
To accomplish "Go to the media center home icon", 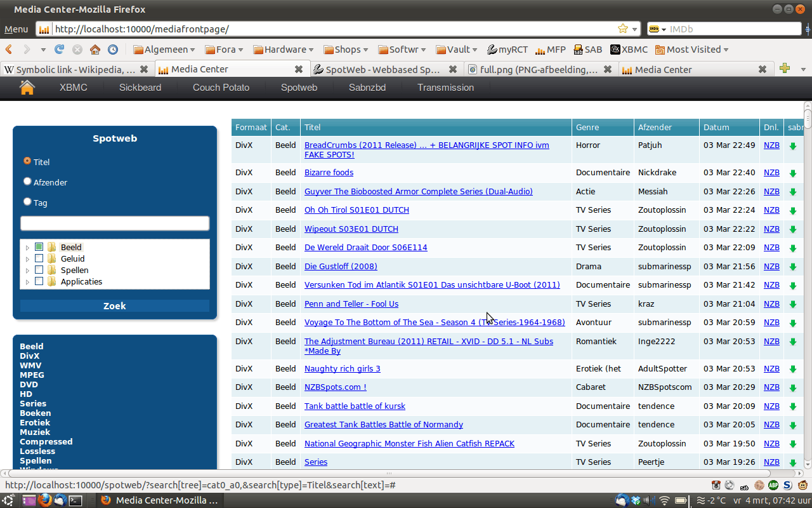I will tap(27, 88).
